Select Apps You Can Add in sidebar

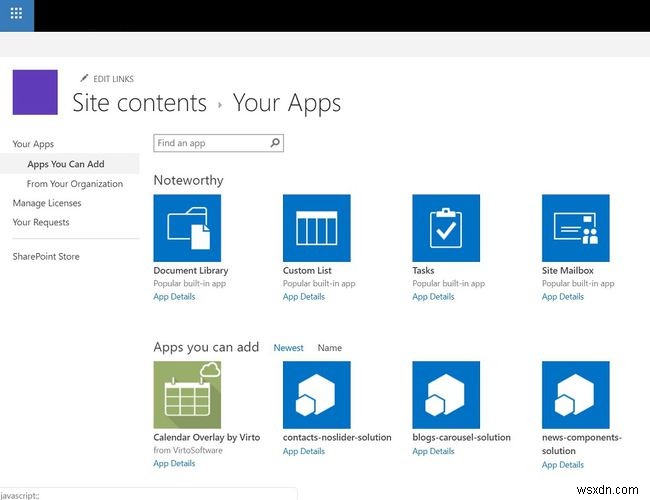[x=66, y=164]
